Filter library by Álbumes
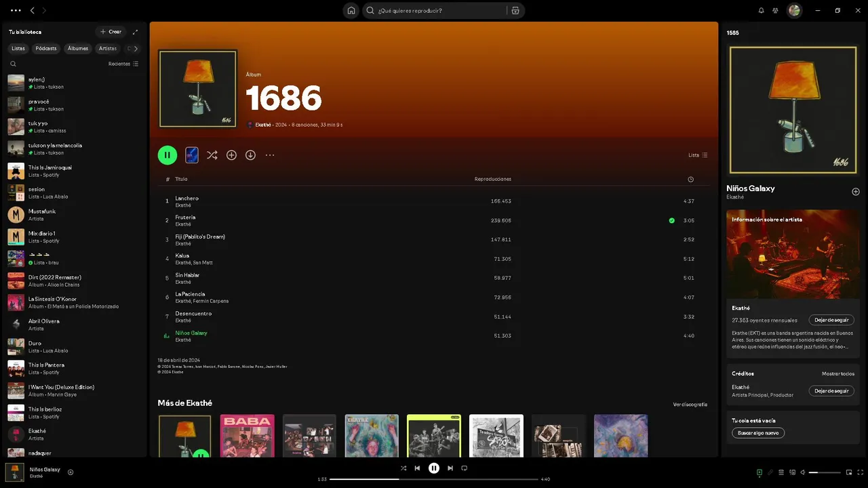868x488 pixels. tap(78, 49)
